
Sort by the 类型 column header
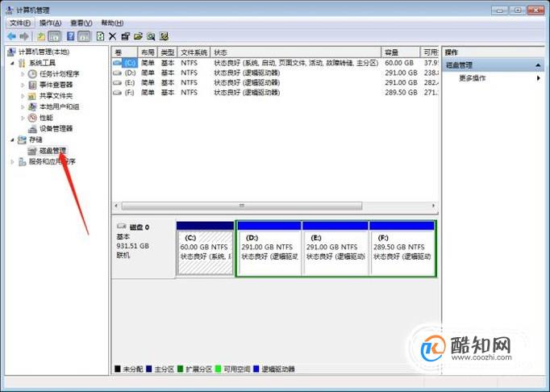point(168,52)
